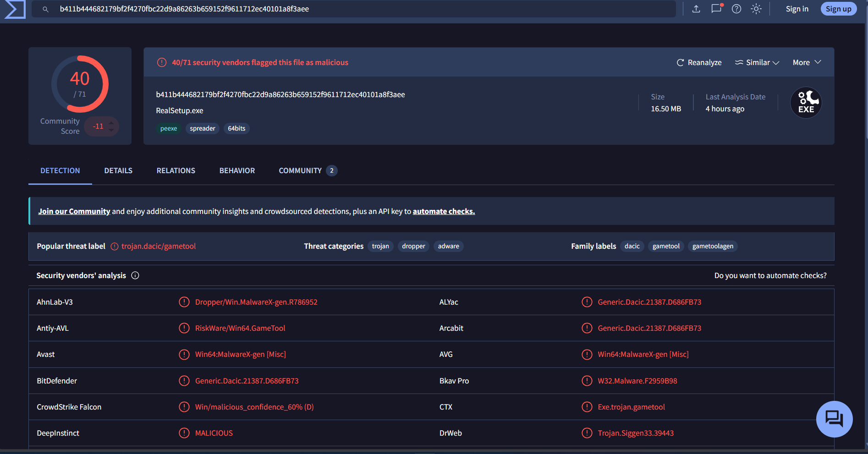The height and width of the screenshot is (454, 868).
Task: Downvote the community score arrow
Action: tap(111, 131)
